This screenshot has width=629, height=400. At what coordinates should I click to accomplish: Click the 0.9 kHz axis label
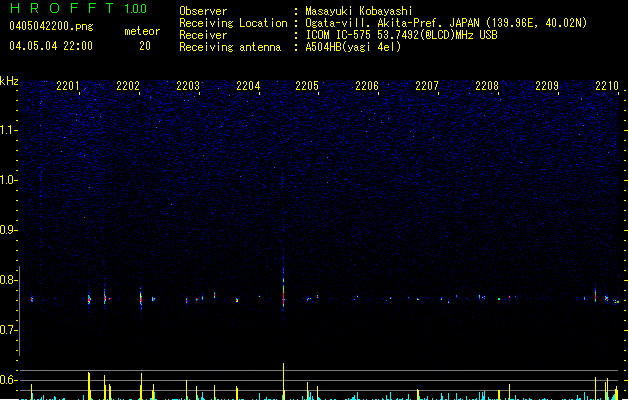point(8,230)
